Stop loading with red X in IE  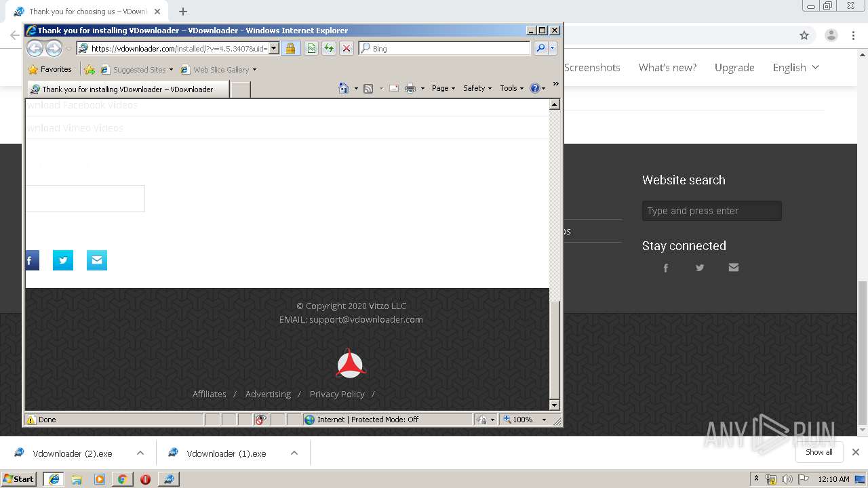[x=347, y=48]
